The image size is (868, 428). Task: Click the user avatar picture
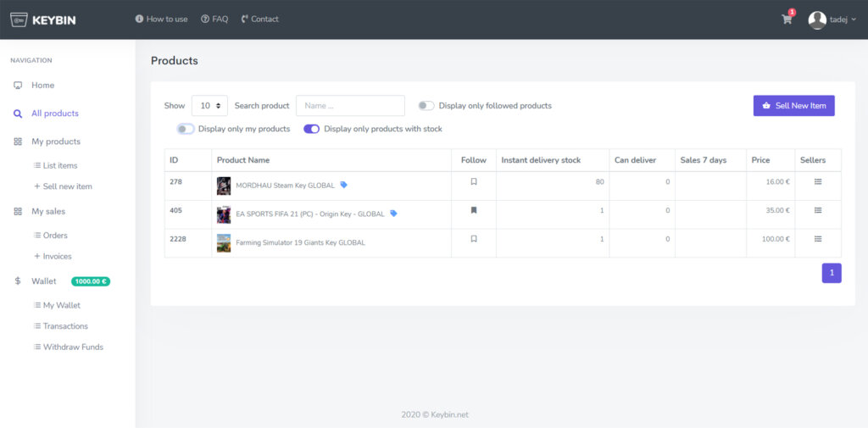[817, 20]
